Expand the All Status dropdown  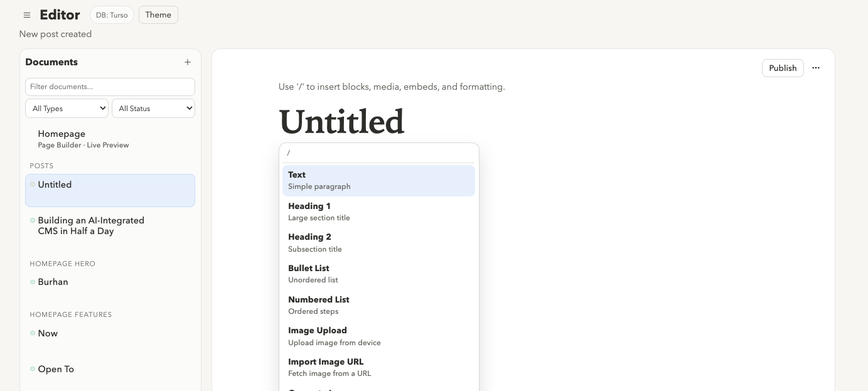point(153,109)
